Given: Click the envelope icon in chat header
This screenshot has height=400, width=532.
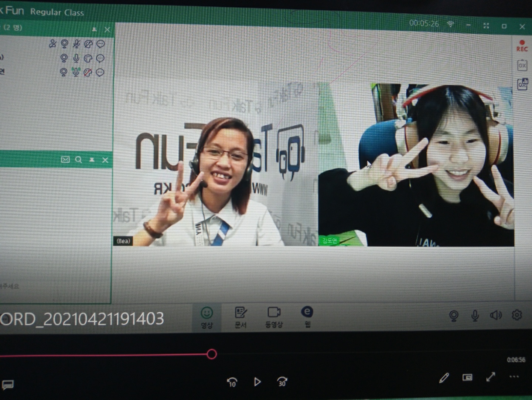Looking at the screenshot, I should point(65,160).
